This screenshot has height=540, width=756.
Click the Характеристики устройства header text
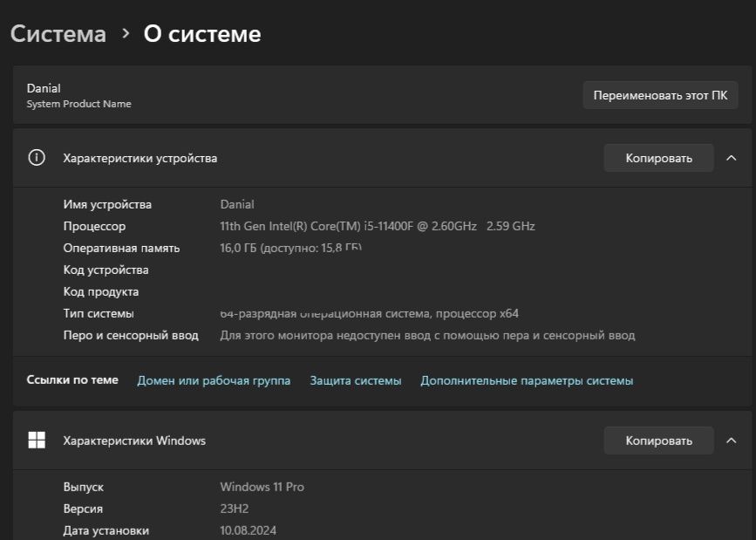(x=140, y=158)
